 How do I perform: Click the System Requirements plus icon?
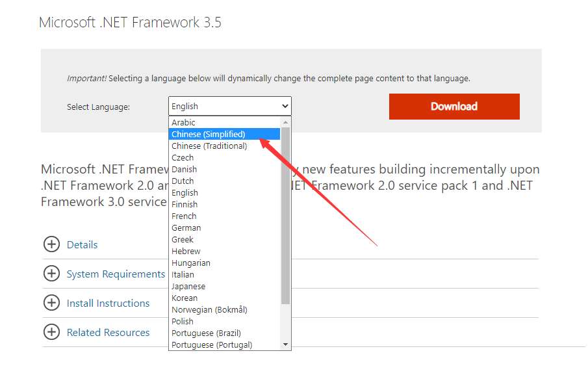click(51, 274)
